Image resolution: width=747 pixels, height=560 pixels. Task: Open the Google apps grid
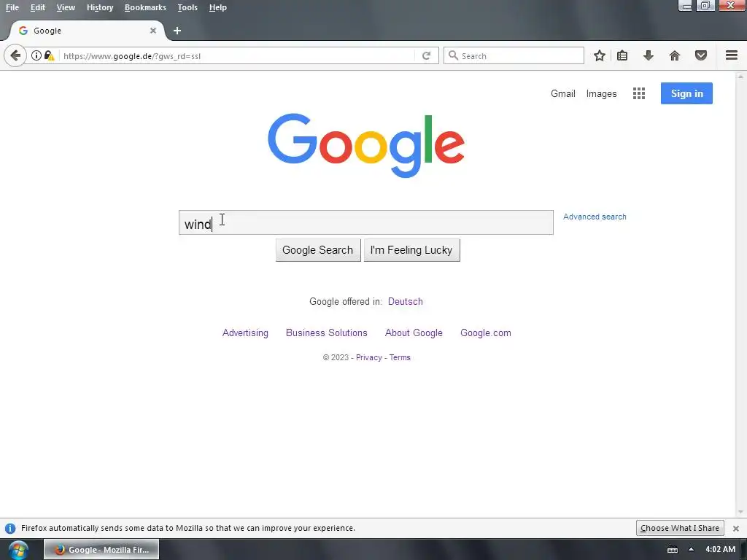coord(639,93)
